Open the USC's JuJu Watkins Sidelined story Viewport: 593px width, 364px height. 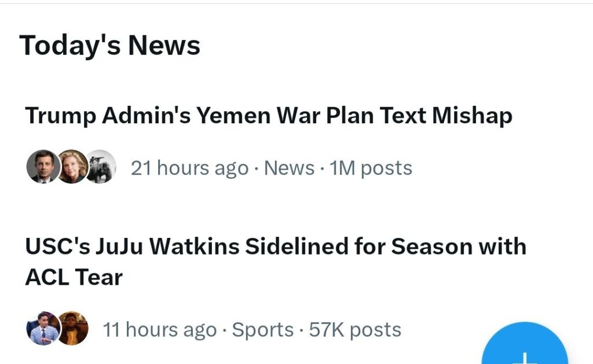[275, 247]
